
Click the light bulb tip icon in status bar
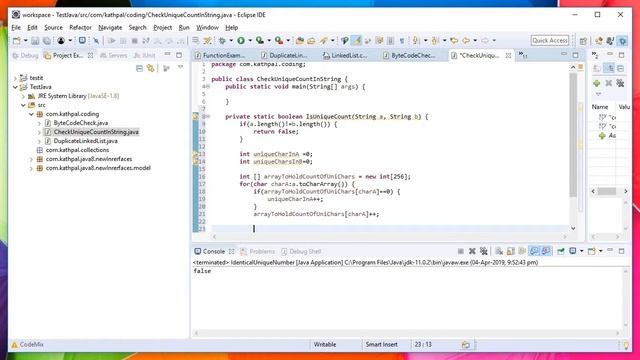(627, 345)
